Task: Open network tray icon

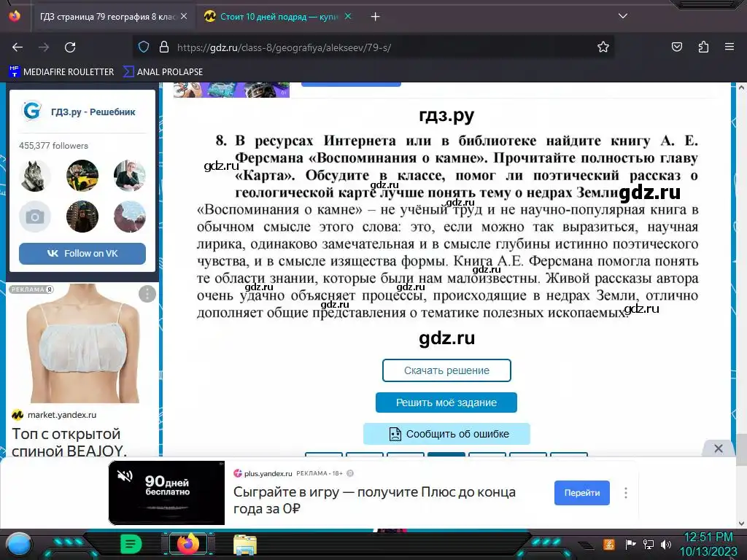Action: (x=649, y=544)
